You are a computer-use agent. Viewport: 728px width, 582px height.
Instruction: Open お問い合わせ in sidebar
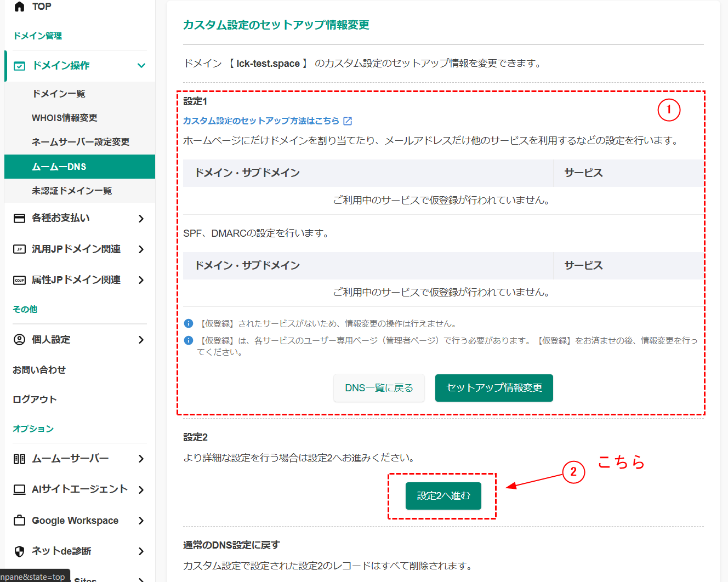point(39,370)
